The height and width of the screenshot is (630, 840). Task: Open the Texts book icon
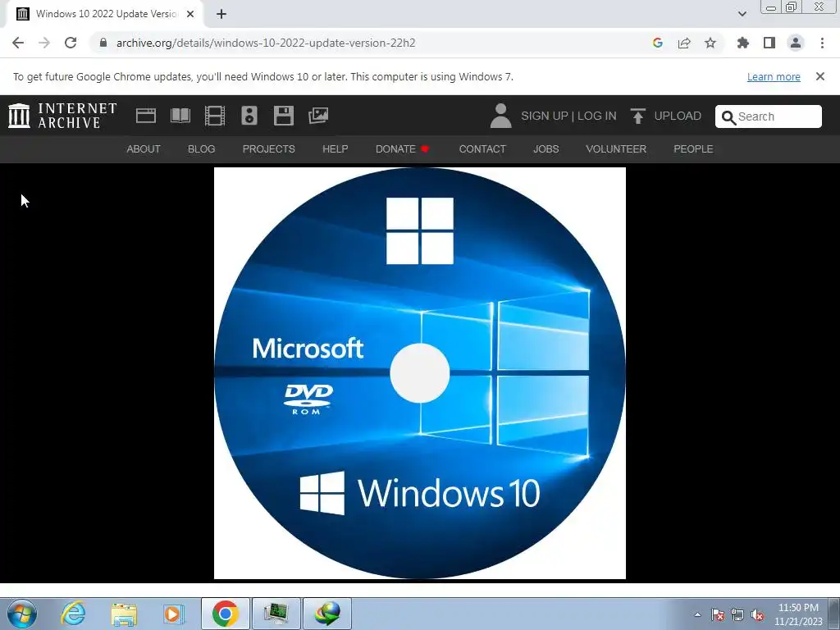pyautogui.click(x=180, y=116)
